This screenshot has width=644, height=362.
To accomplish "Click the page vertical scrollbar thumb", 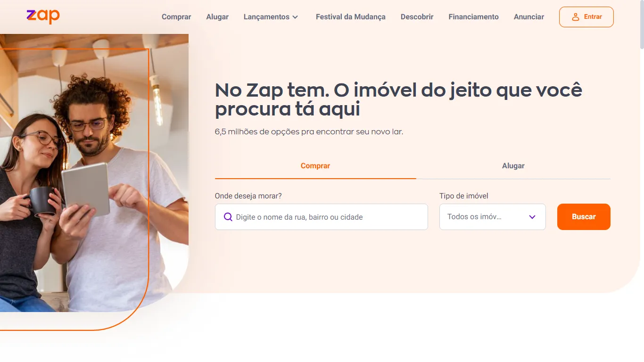I will click(x=642, y=25).
